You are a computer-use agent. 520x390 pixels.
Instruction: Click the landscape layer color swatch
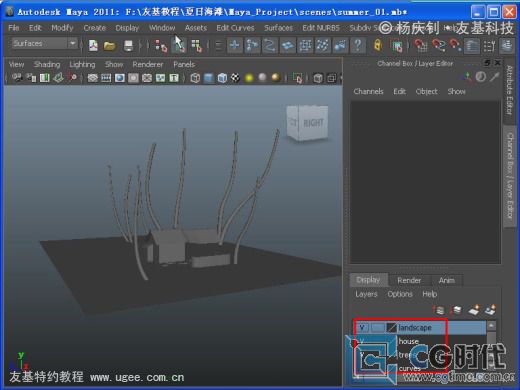click(x=392, y=328)
